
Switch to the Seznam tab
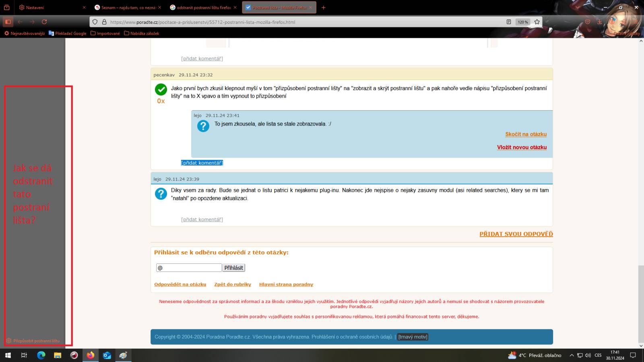coord(127,7)
